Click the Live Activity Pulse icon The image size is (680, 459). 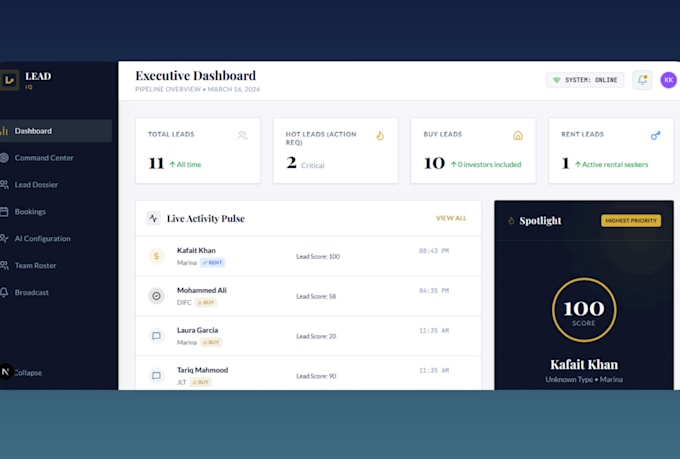[153, 218]
